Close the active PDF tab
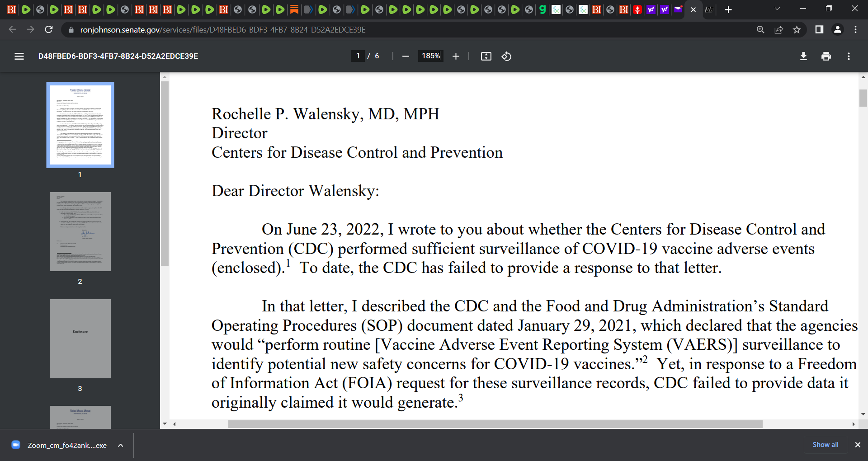868x461 pixels. [x=693, y=9]
